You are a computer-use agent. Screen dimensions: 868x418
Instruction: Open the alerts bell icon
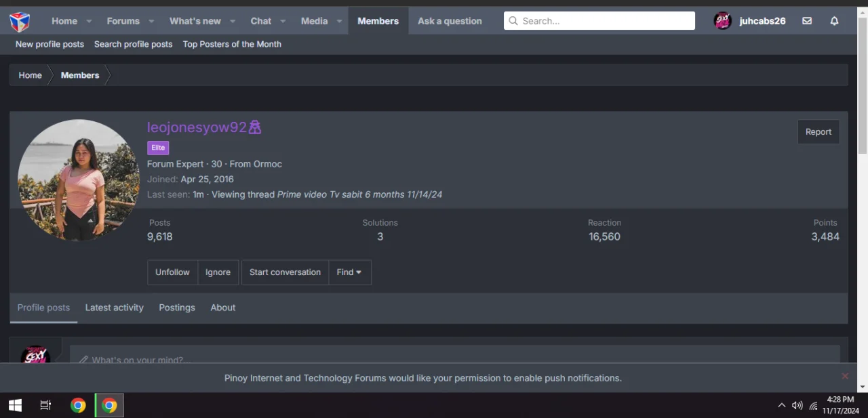[834, 21]
